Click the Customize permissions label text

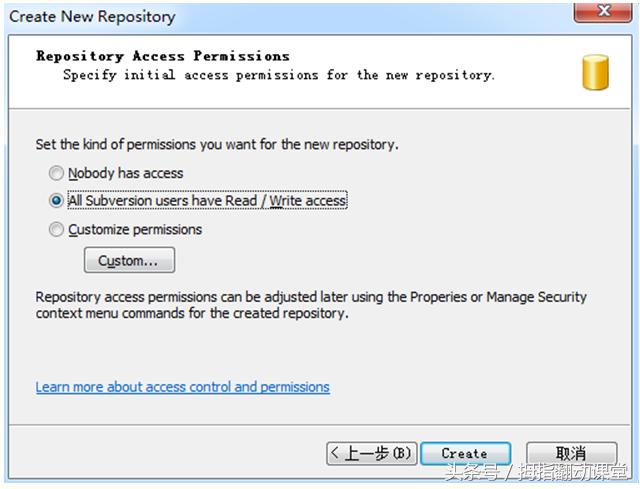coord(135,230)
